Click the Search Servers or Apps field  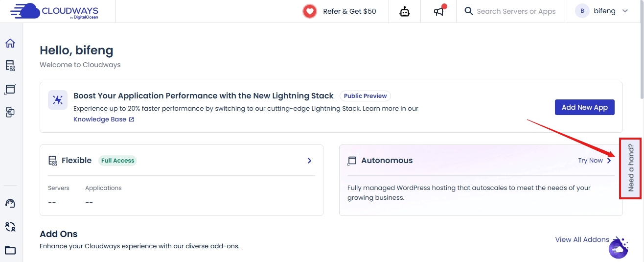click(x=516, y=11)
